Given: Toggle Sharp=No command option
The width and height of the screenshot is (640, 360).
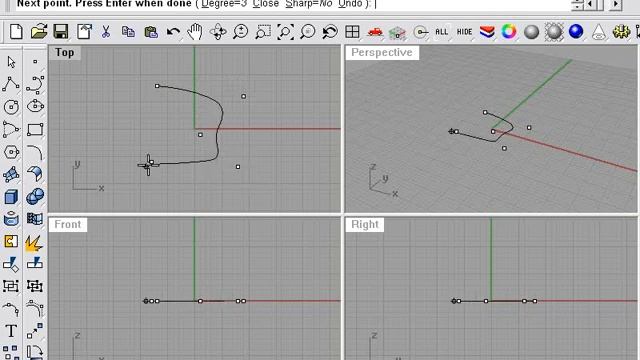Looking at the screenshot, I should click(x=309, y=4).
